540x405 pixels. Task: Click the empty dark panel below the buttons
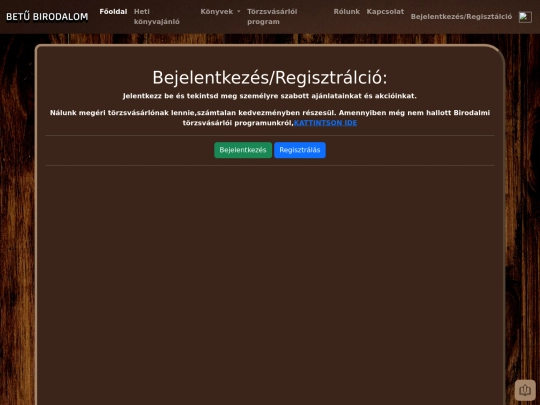(270, 282)
